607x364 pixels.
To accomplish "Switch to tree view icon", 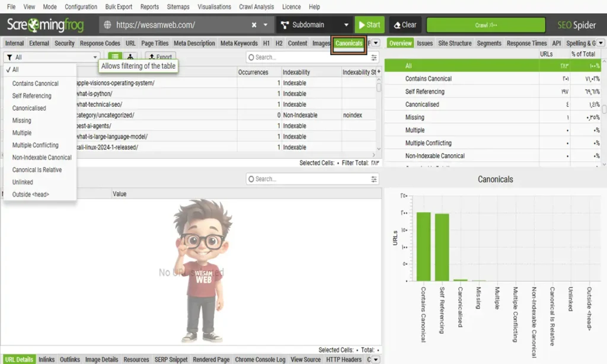I will point(130,57).
